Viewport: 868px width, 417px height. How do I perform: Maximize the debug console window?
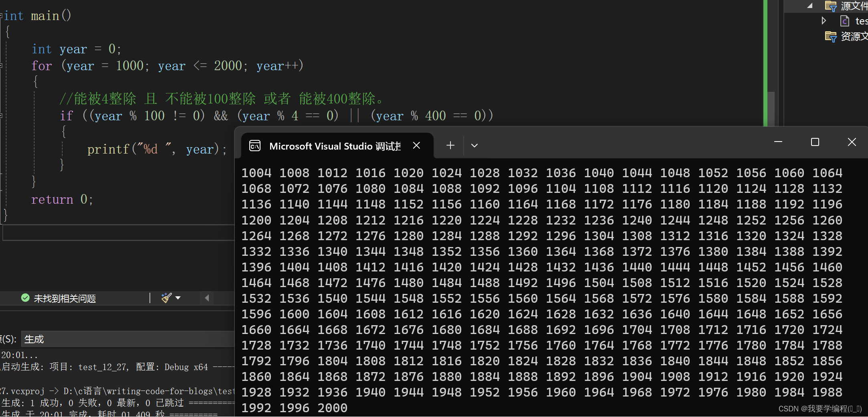click(815, 142)
